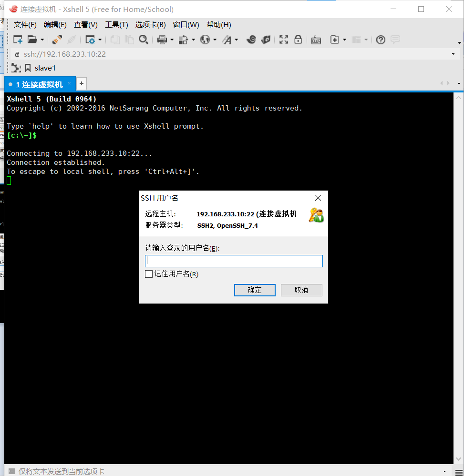The height and width of the screenshot is (476, 464).
Task: Select the 1 连接虚拟机 tab
Action: click(x=39, y=84)
